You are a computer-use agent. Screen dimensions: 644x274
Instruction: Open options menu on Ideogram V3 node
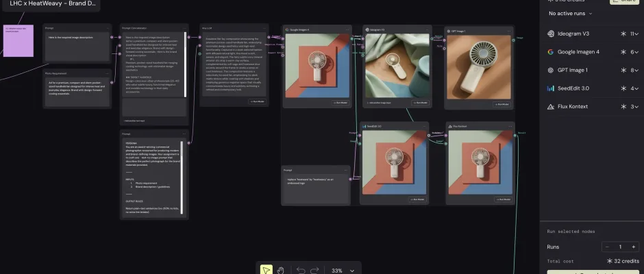point(428,29)
